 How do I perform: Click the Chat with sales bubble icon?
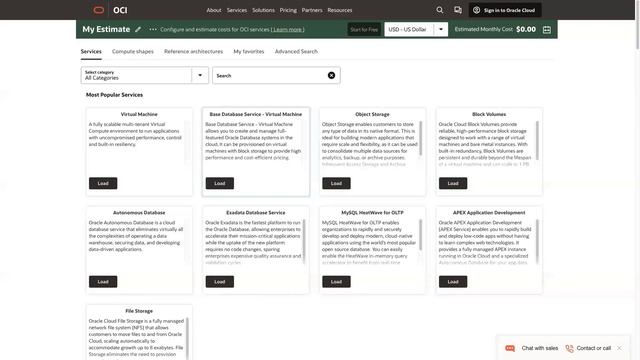pos(510,348)
